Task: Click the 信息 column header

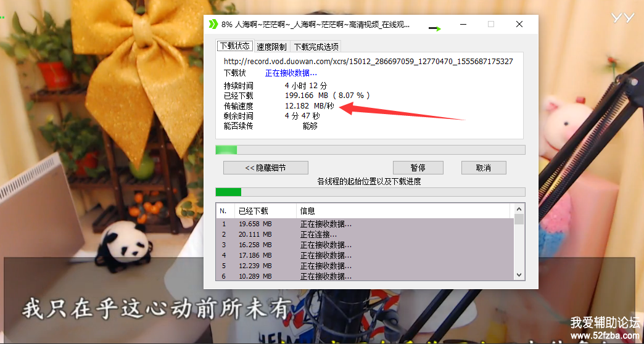Action: (x=404, y=211)
